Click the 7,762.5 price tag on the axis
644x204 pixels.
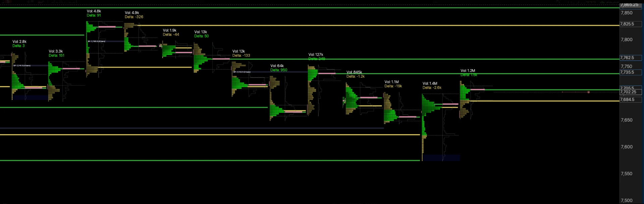[x=631, y=58]
